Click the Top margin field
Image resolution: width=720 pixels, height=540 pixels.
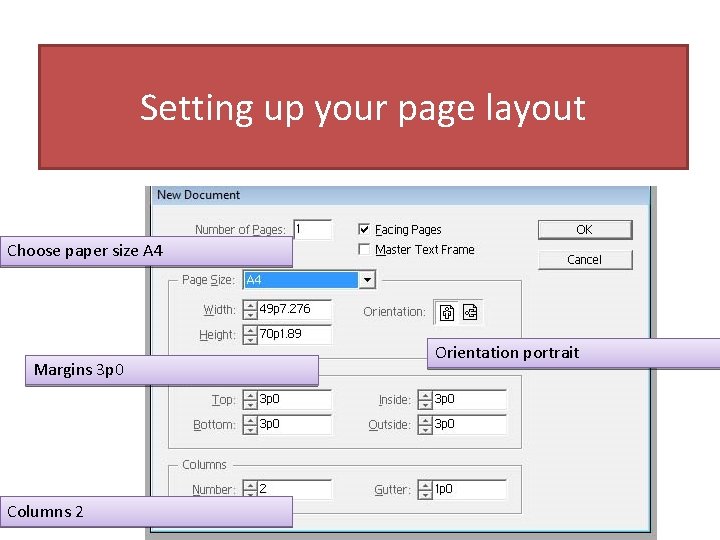294,399
